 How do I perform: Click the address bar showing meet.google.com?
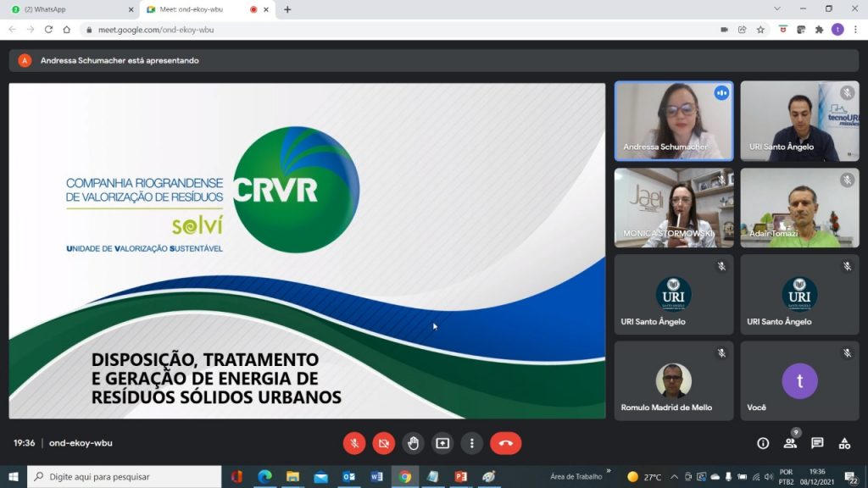[398, 30]
